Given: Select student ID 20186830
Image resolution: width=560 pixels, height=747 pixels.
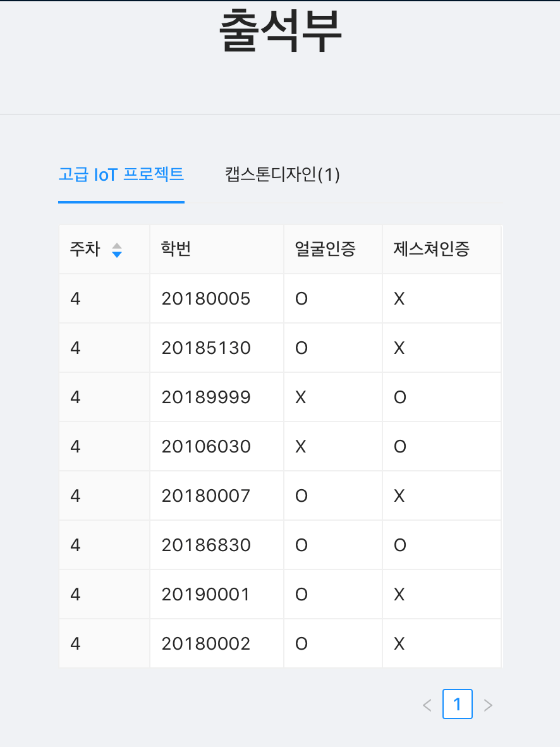Looking at the screenshot, I should coord(206,545).
